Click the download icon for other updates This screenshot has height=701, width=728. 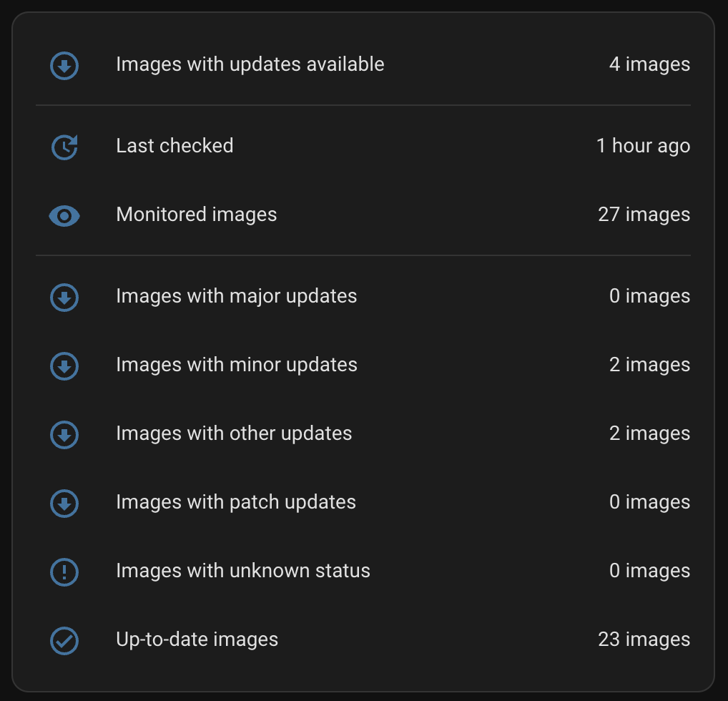click(x=64, y=435)
